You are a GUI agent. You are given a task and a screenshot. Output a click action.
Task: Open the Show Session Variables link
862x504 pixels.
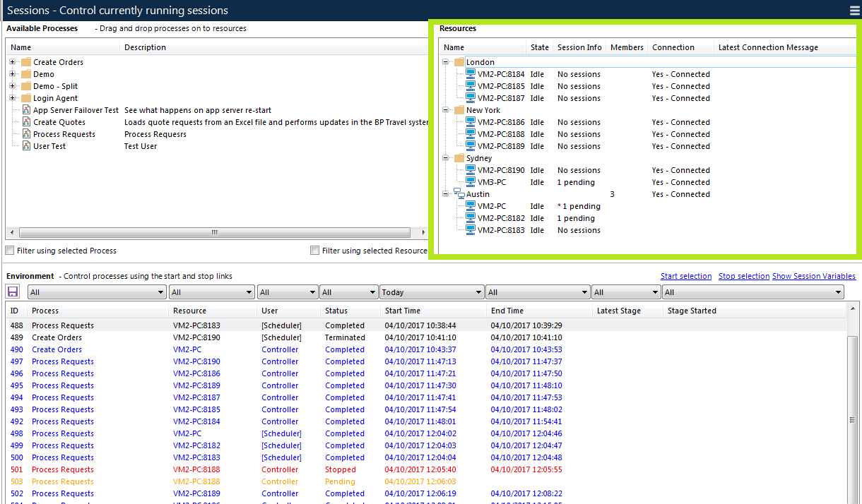[x=814, y=276]
